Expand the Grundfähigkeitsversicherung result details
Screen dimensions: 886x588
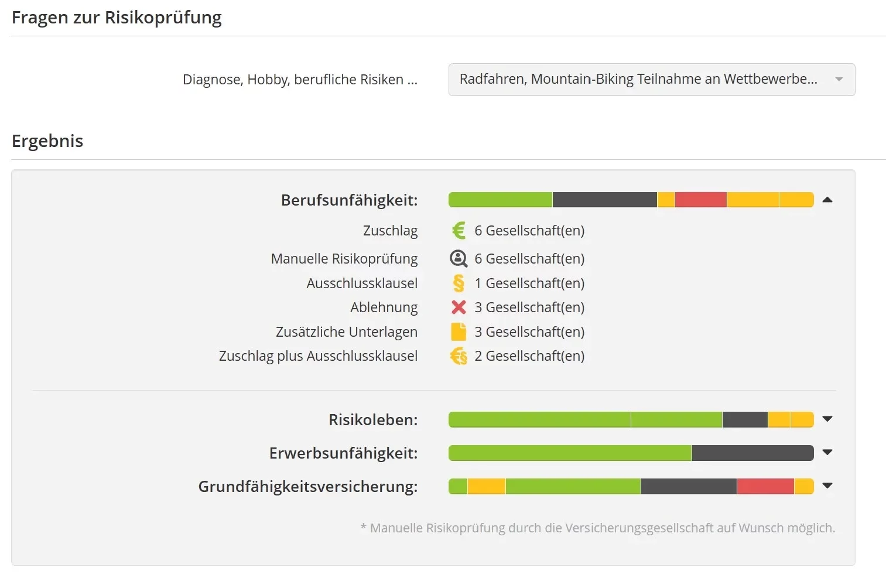tap(827, 486)
